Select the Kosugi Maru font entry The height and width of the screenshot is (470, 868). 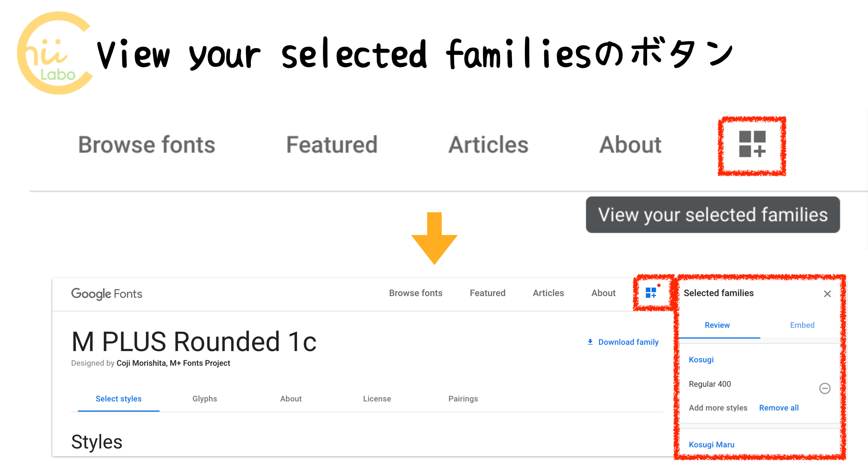(x=711, y=444)
